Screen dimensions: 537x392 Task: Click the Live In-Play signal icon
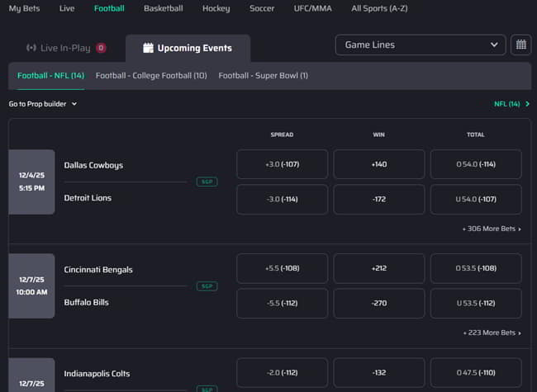31,48
